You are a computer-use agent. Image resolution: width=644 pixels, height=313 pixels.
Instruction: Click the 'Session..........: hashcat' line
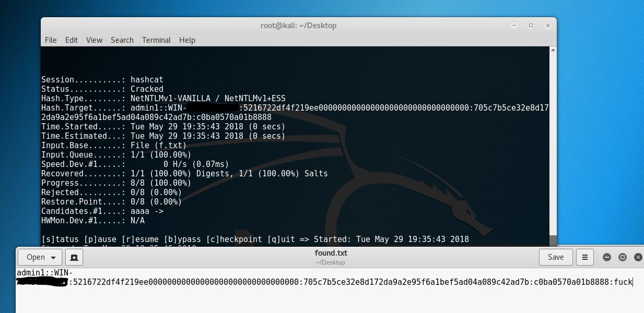(x=102, y=80)
